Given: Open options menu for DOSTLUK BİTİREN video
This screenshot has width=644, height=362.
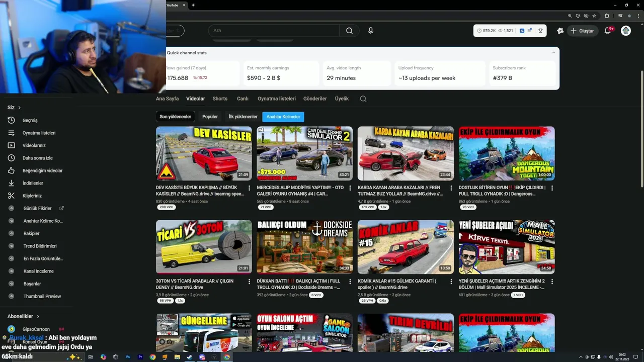Looking at the screenshot, I should (x=552, y=188).
